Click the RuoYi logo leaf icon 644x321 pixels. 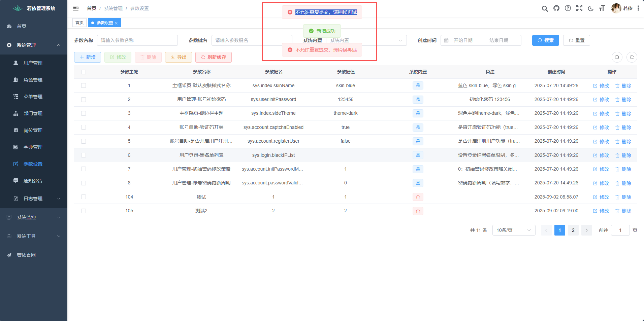18,8
